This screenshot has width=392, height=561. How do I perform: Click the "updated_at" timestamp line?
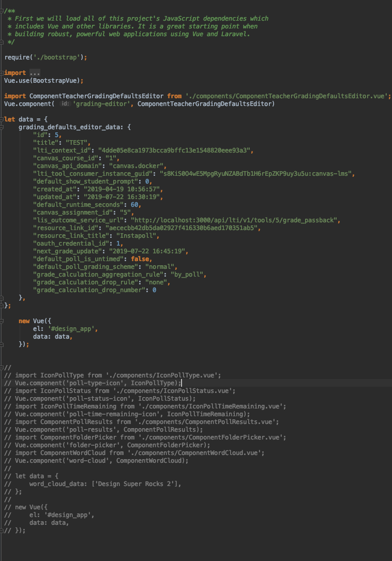click(98, 197)
